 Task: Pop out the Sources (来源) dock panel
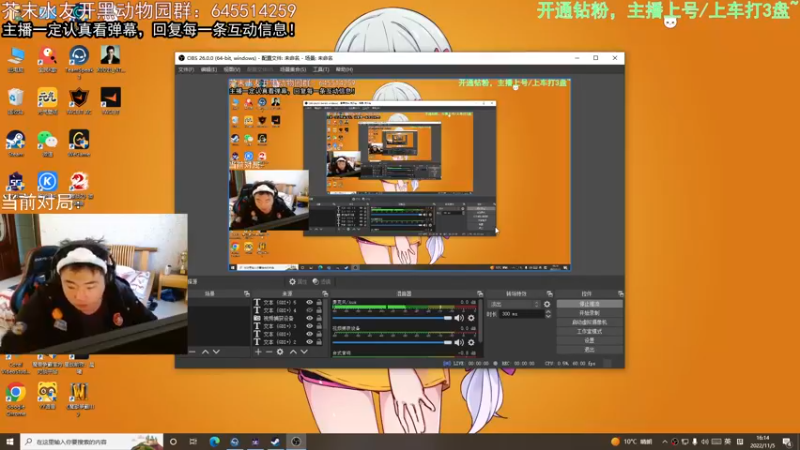[325, 294]
